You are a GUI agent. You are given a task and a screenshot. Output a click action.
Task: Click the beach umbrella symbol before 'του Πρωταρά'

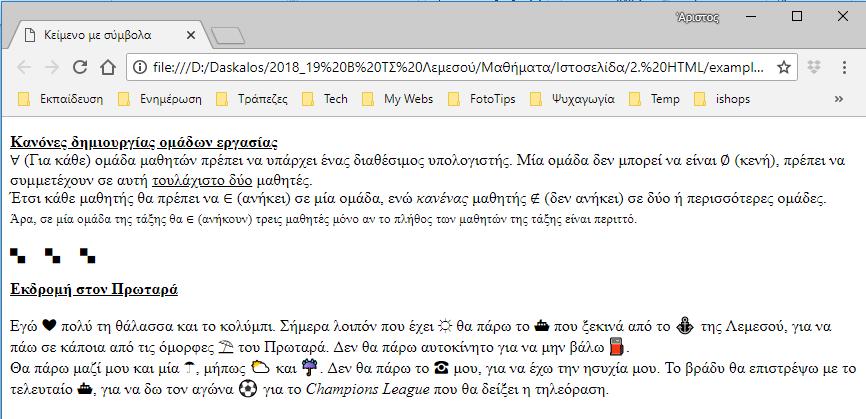[226, 348]
